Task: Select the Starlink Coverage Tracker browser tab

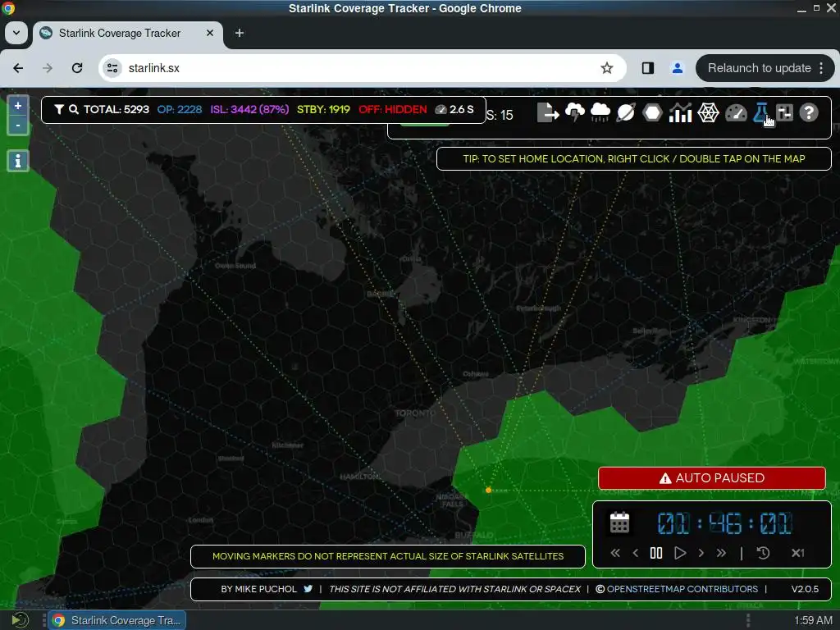Action: pos(129,33)
